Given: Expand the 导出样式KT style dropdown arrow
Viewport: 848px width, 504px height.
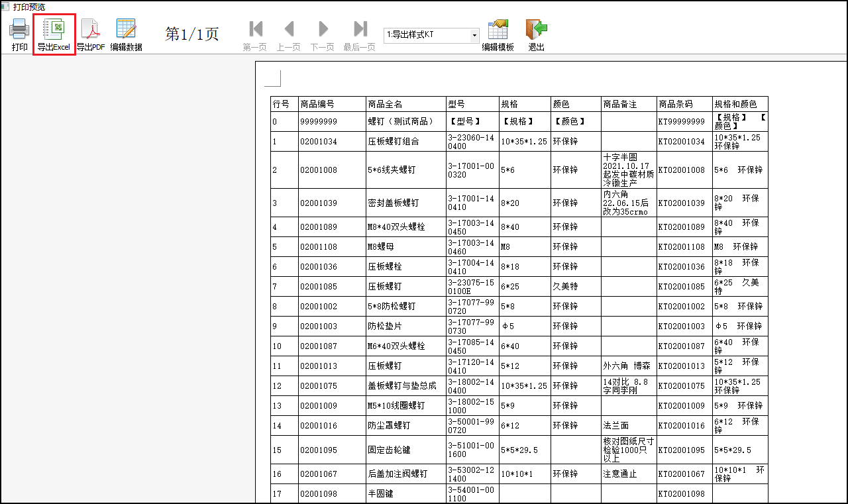Looking at the screenshot, I should pos(474,35).
